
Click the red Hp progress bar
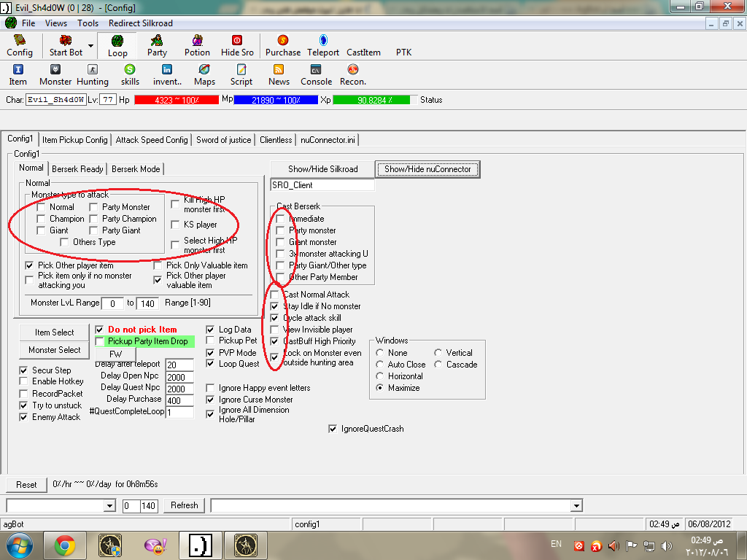click(x=177, y=100)
